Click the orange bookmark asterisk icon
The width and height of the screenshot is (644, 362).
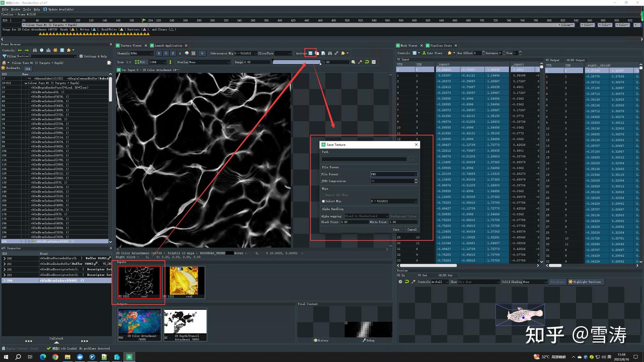[55, 50]
